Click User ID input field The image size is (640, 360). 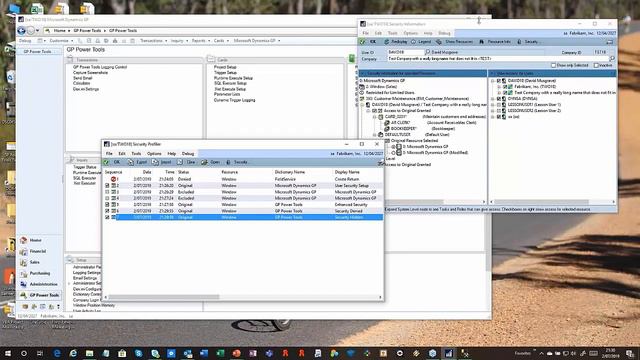pos(405,52)
